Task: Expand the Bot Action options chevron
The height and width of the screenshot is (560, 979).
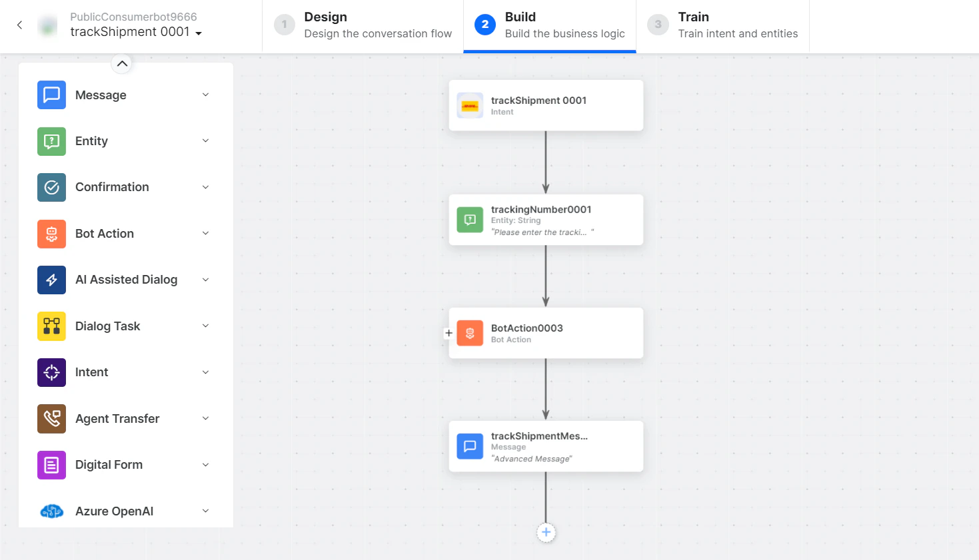Action: pyautogui.click(x=205, y=234)
